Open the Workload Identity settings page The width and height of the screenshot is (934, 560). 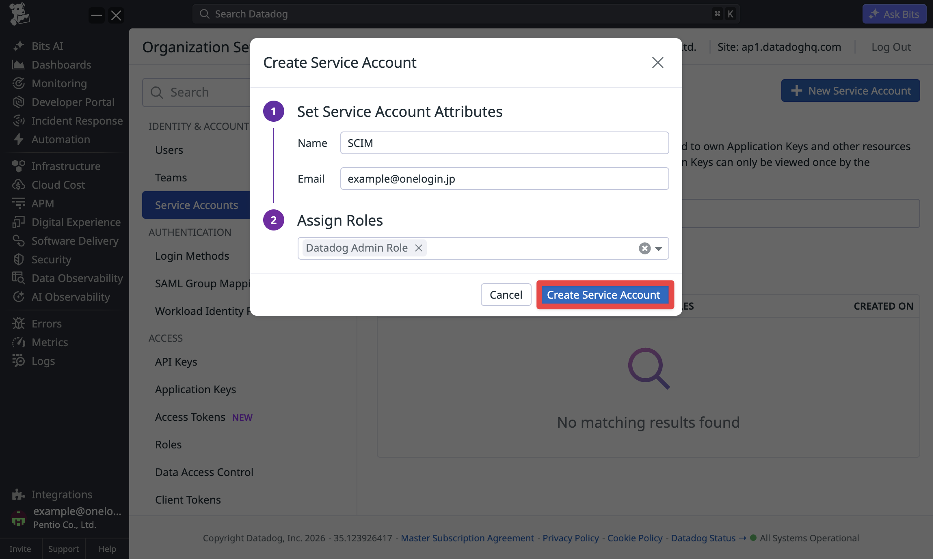coord(203,311)
